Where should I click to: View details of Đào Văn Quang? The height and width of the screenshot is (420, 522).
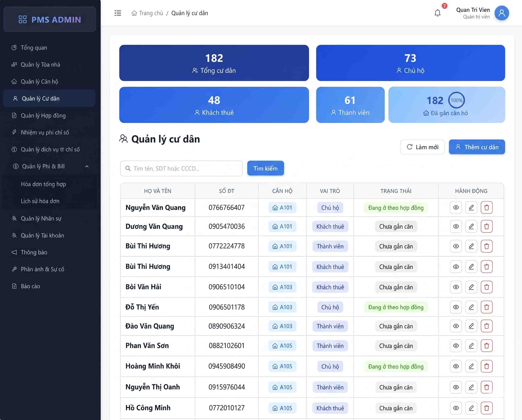pos(456,326)
